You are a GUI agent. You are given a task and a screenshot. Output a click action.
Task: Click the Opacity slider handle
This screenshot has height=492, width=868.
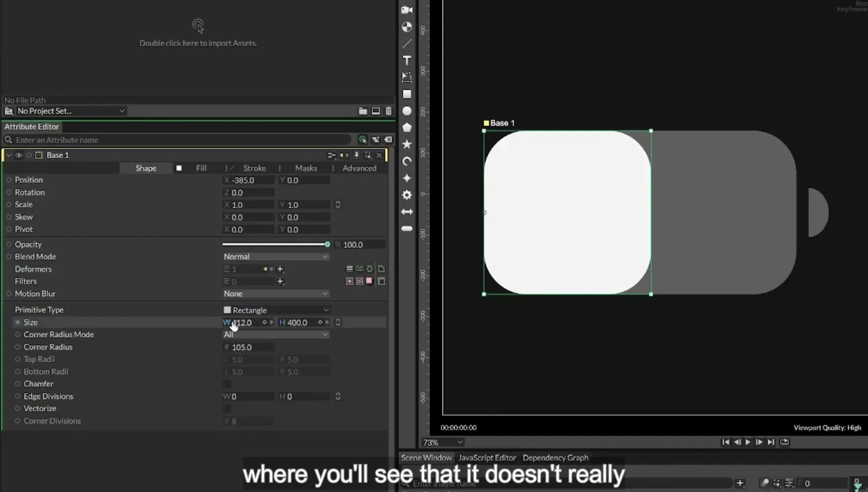(327, 245)
